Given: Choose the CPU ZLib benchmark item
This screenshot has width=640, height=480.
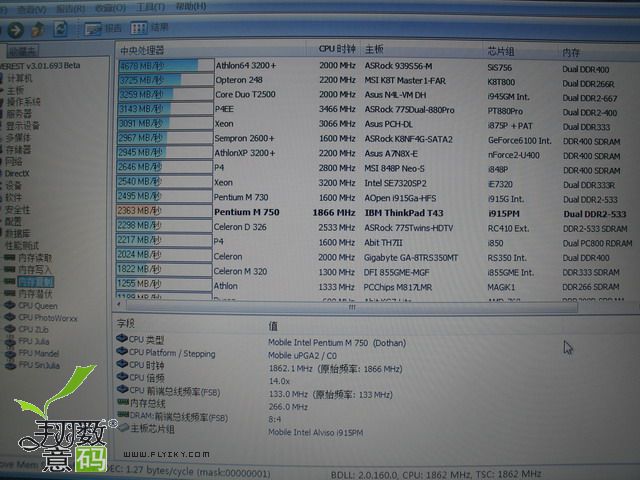Looking at the screenshot, I should coord(34,328).
